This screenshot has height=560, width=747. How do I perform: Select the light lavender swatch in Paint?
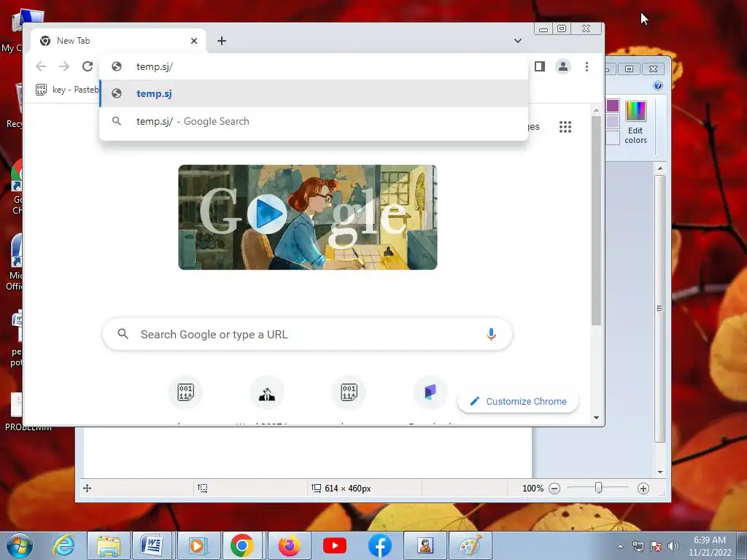point(613,122)
